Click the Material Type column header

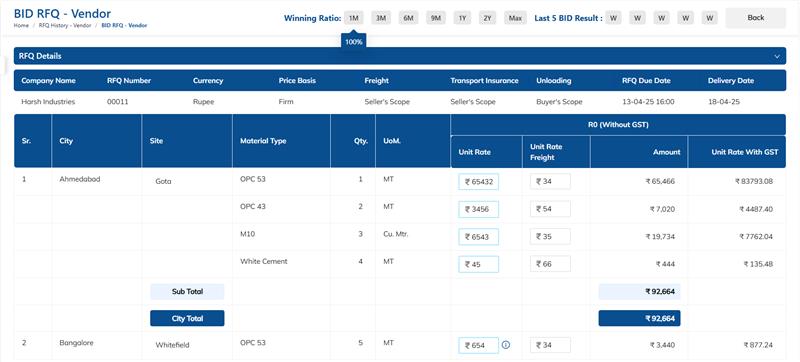click(263, 141)
